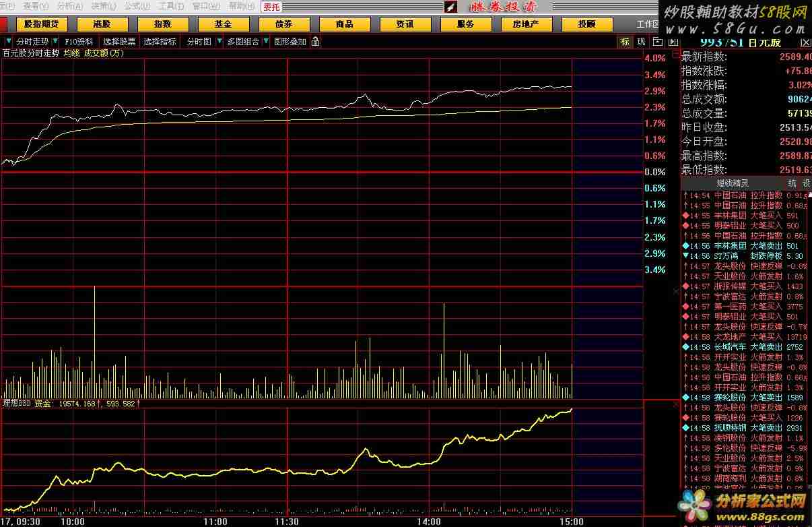Click the 短线精灵 panel header
The width and height of the screenshot is (812, 527).
732,183
